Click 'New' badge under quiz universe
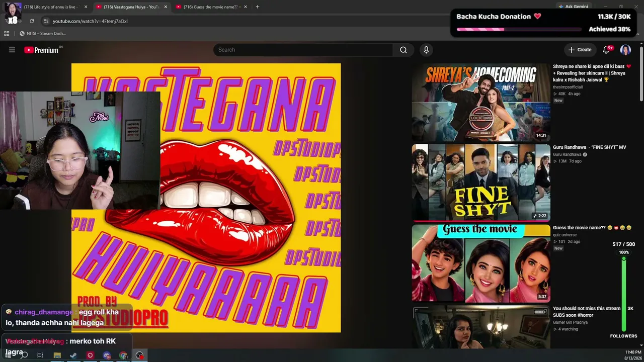This screenshot has height=362, width=644. tap(558, 248)
